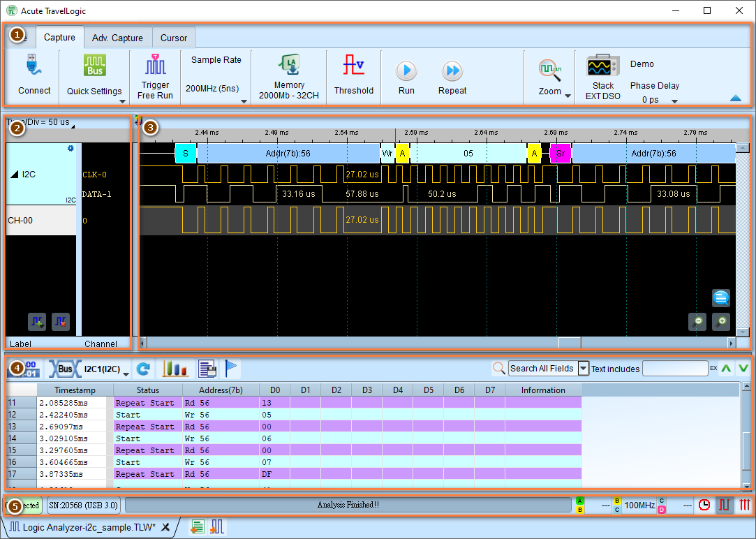Click the blue chat bubble icon in waveform
The image size is (756, 539).
click(721, 298)
